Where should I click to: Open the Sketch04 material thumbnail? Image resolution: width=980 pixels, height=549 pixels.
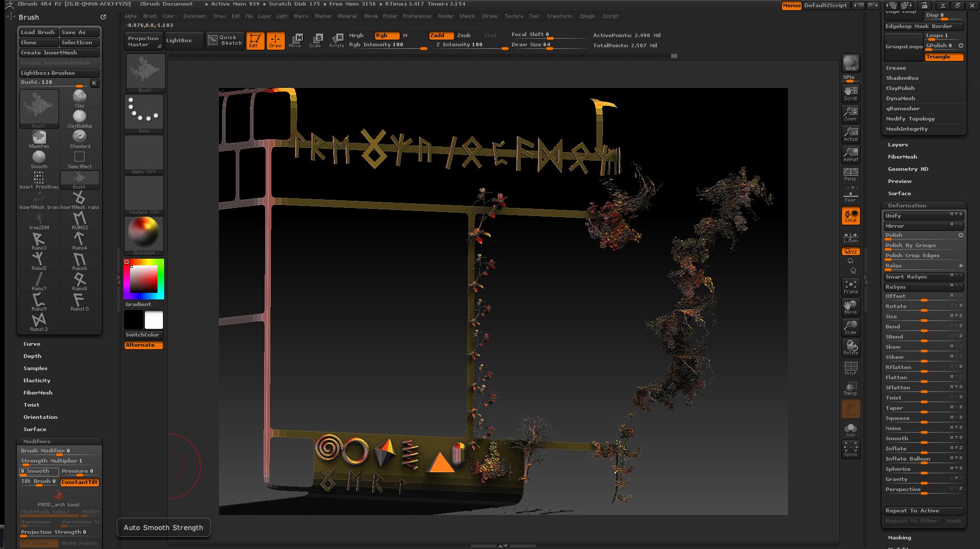pos(144,236)
